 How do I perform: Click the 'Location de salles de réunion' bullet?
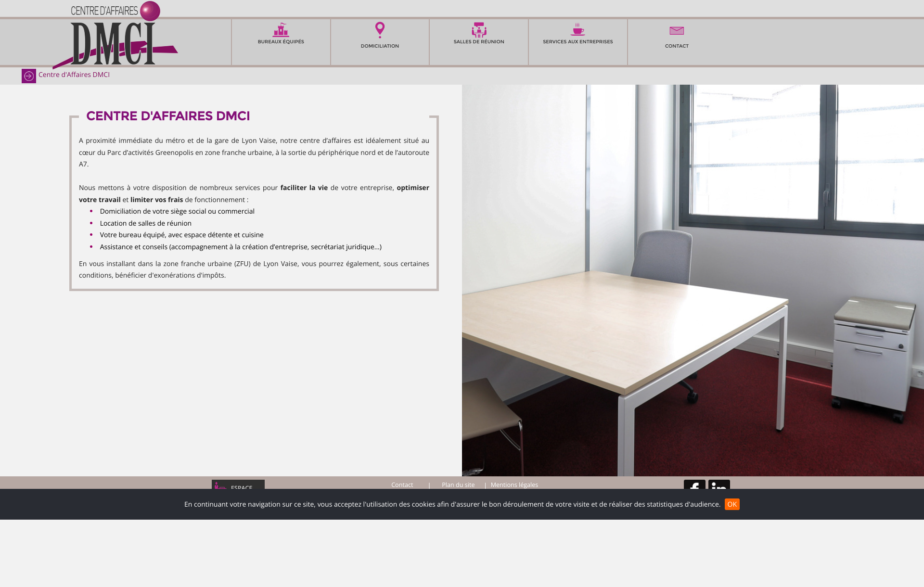point(146,223)
